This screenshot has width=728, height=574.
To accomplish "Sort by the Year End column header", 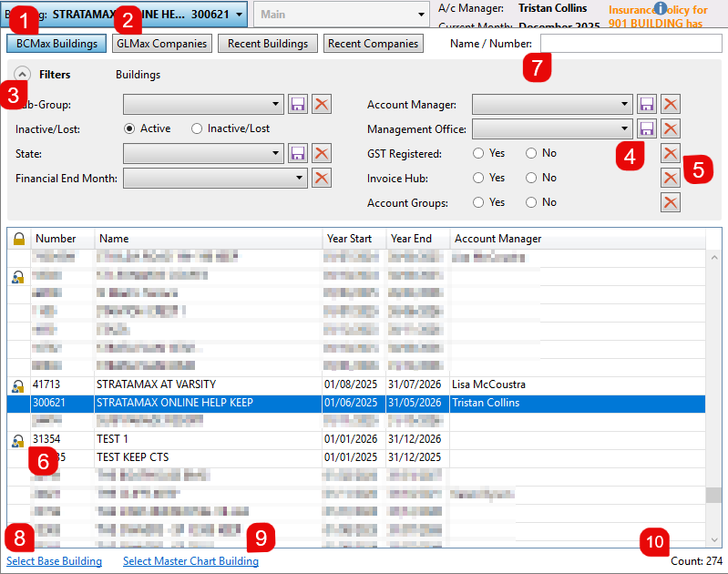I will [418, 239].
